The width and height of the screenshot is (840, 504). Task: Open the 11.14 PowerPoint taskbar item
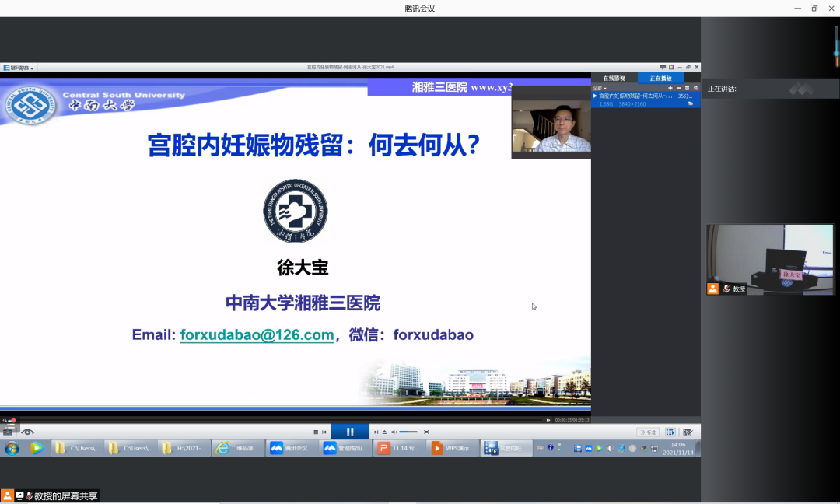click(398, 448)
